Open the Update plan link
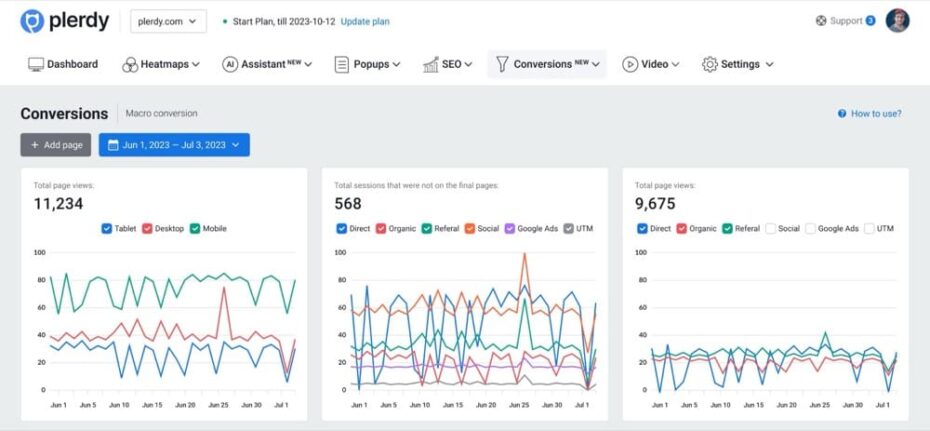The width and height of the screenshot is (930, 431). click(x=365, y=21)
